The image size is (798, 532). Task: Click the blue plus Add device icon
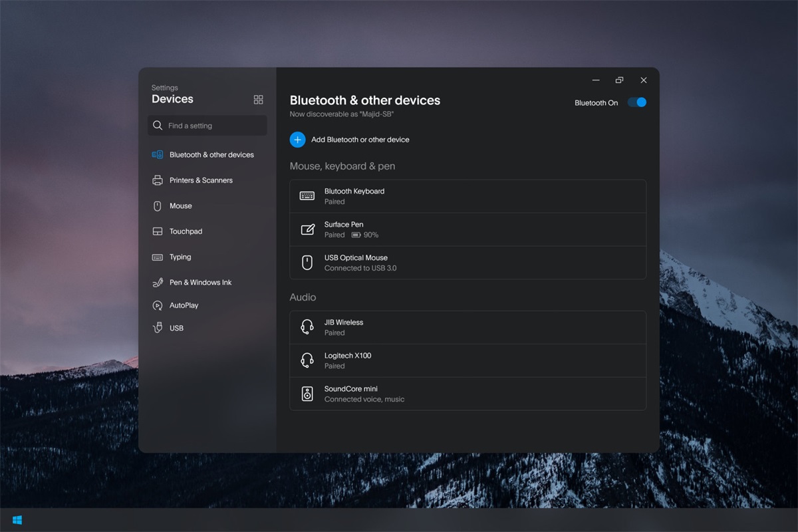tap(297, 140)
